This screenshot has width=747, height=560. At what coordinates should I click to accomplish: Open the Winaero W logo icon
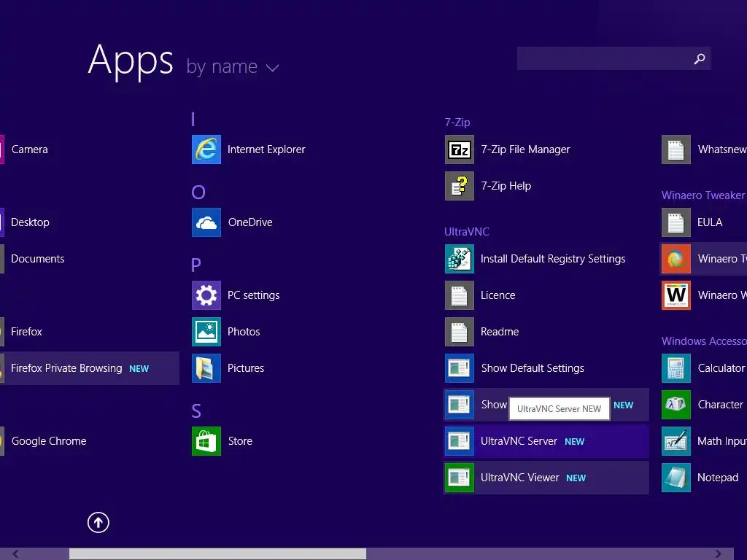[x=676, y=295]
